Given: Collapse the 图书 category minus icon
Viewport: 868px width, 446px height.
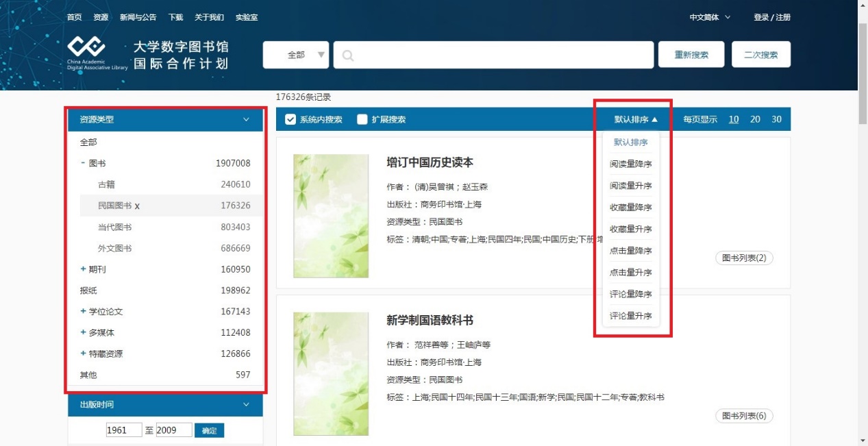Looking at the screenshot, I should [x=83, y=163].
